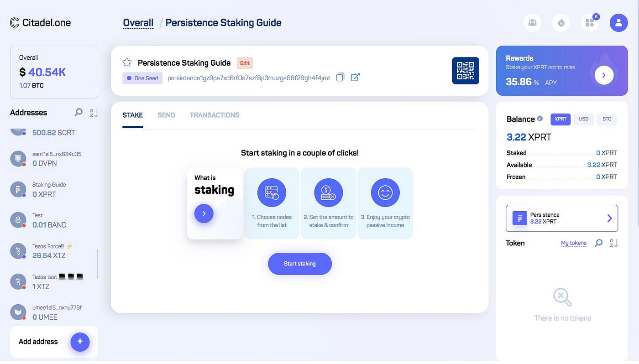Star the Persistence Staking Guide address
This screenshot has height=364, width=639.
[127, 62]
